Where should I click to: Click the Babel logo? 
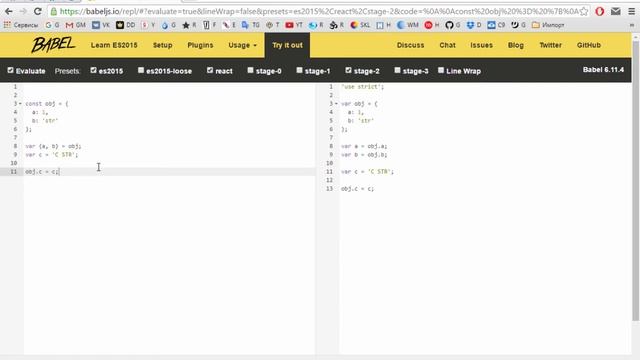click(x=53, y=44)
